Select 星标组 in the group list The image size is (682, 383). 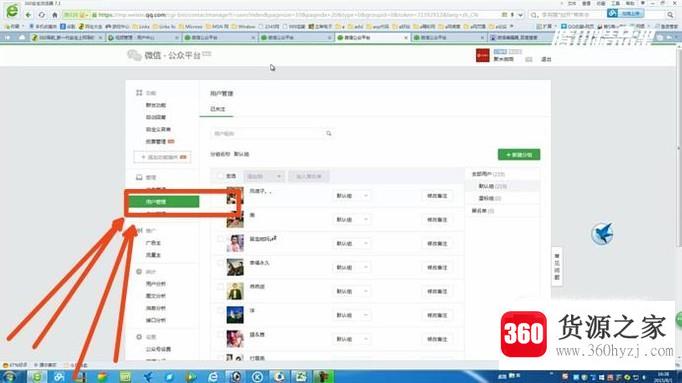[x=490, y=198]
